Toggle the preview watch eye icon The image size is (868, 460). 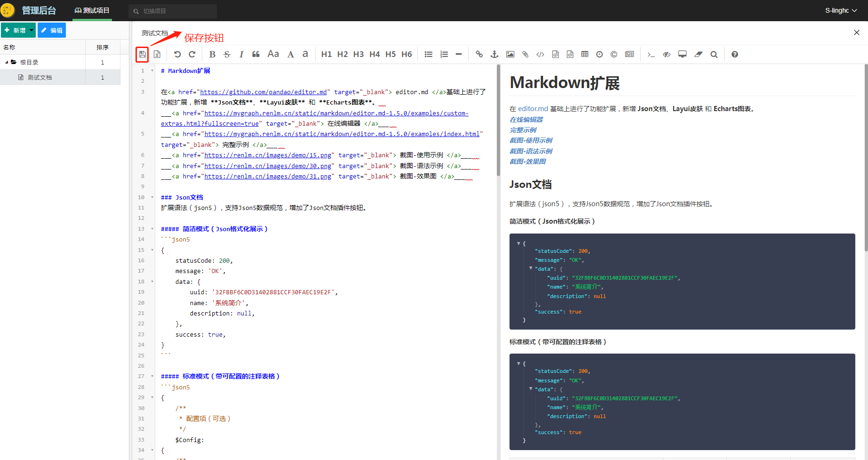666,54
